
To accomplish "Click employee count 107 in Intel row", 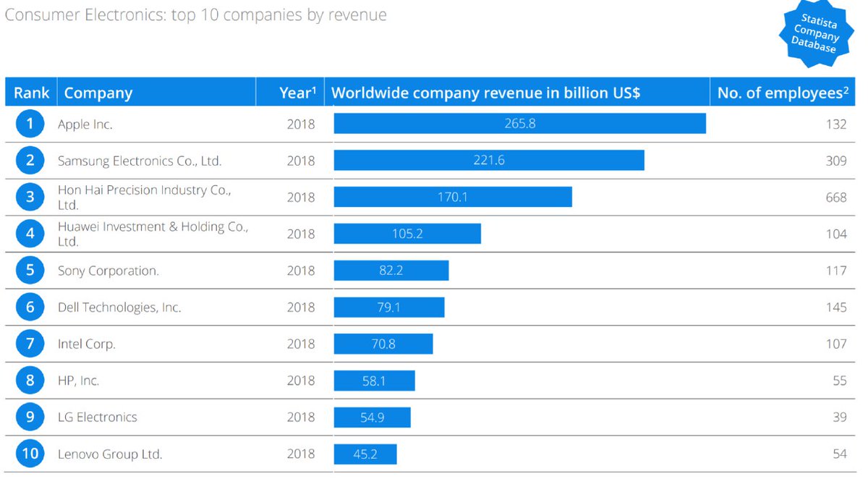I will tap(835, 344).
